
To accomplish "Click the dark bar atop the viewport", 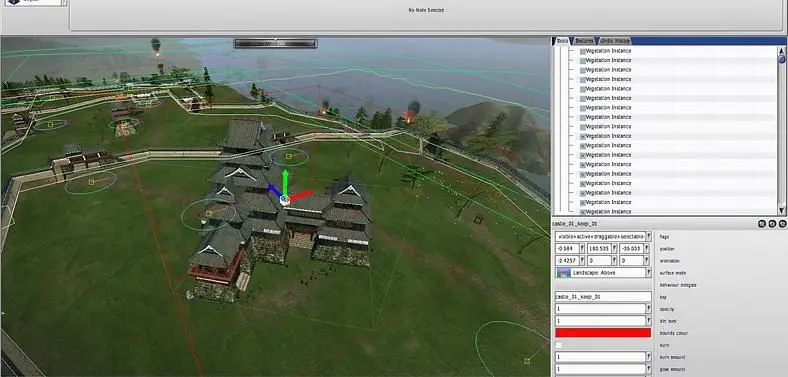I will click(275, 44).
